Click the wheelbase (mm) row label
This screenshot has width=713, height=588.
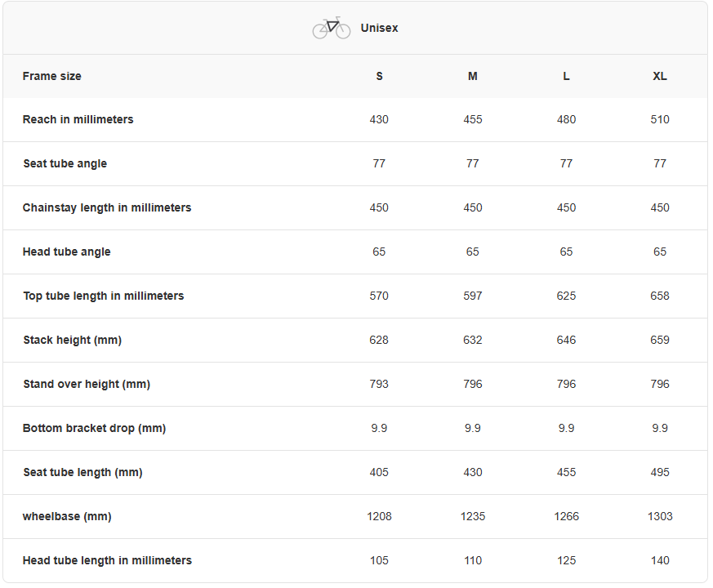point(67,516)
